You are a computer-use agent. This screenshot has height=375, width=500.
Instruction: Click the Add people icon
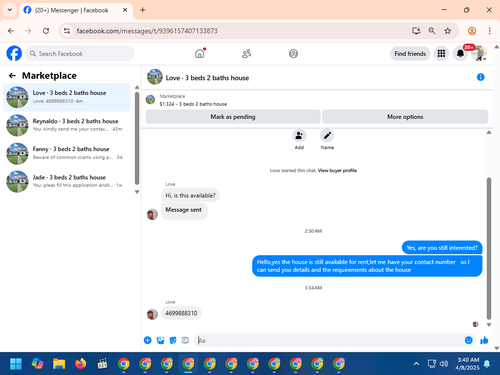pos(299,136)
